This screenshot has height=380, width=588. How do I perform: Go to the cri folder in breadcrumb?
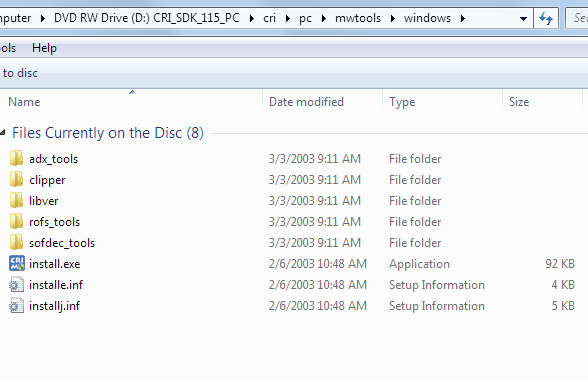269,18
